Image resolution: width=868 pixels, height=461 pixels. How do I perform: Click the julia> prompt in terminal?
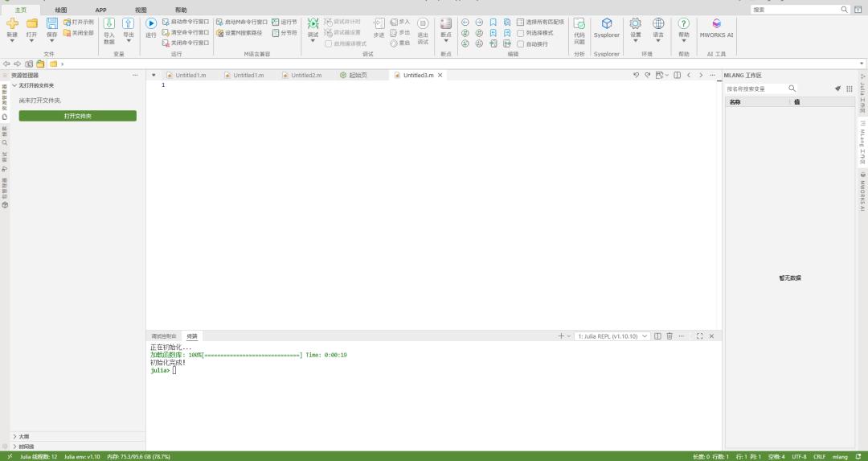point(160,370)
